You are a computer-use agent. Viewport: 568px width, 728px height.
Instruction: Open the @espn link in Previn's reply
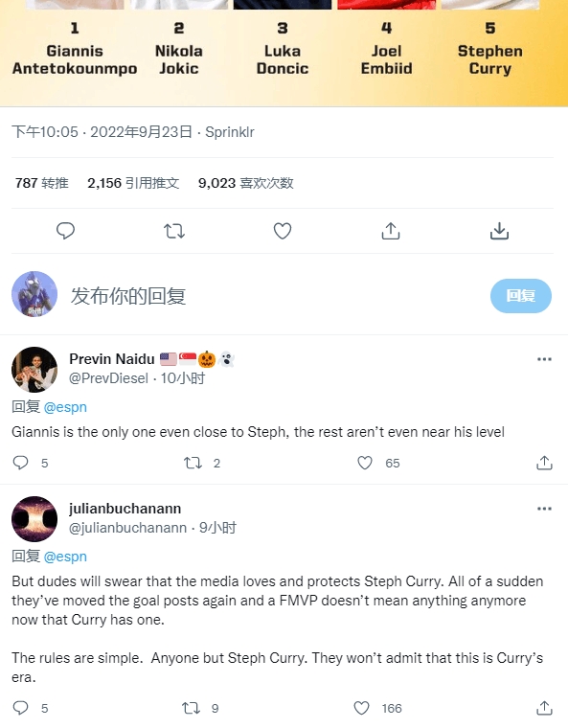[x=65, y=407]
